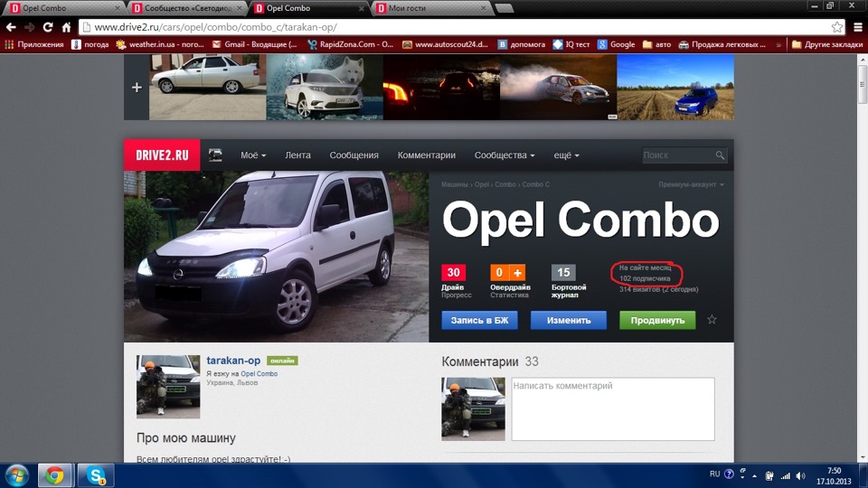Open the Сообщения menu item

[354, 155]
